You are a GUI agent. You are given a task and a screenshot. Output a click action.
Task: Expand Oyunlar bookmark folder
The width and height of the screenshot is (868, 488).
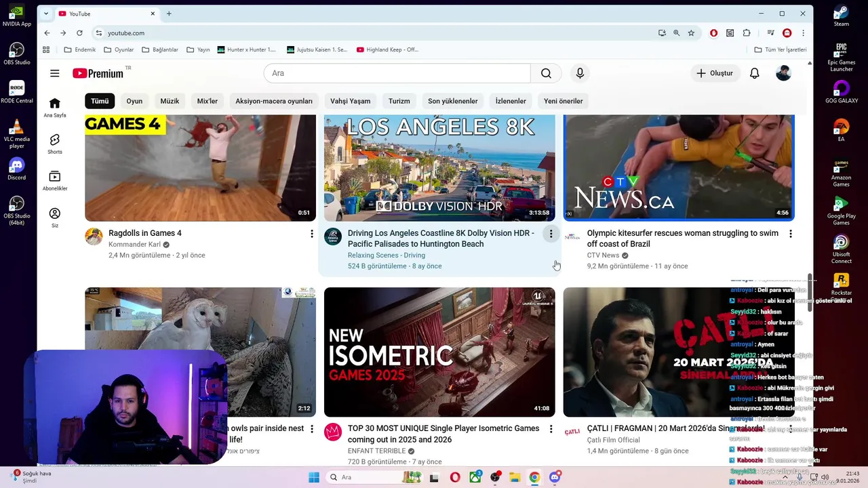pos(119,49)
